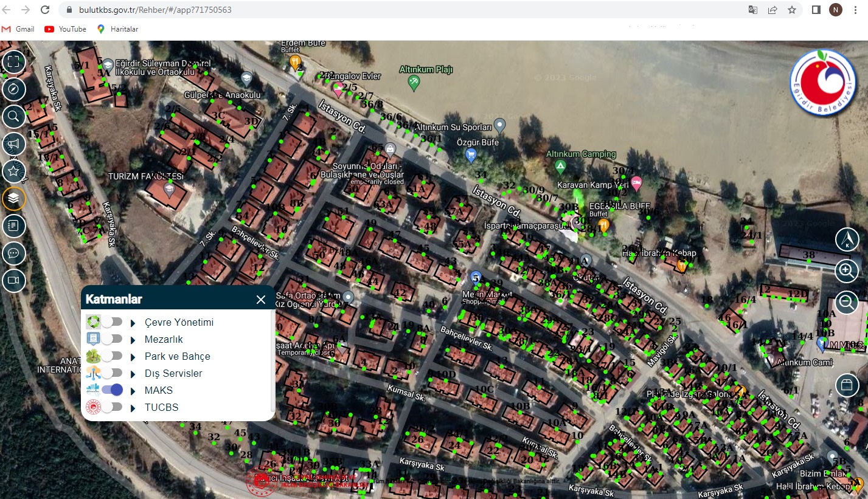The height and width of the screenshot is (499, 868).
Task: Click the Dış Servisler layer icon
Action: [x=93, y=373]
